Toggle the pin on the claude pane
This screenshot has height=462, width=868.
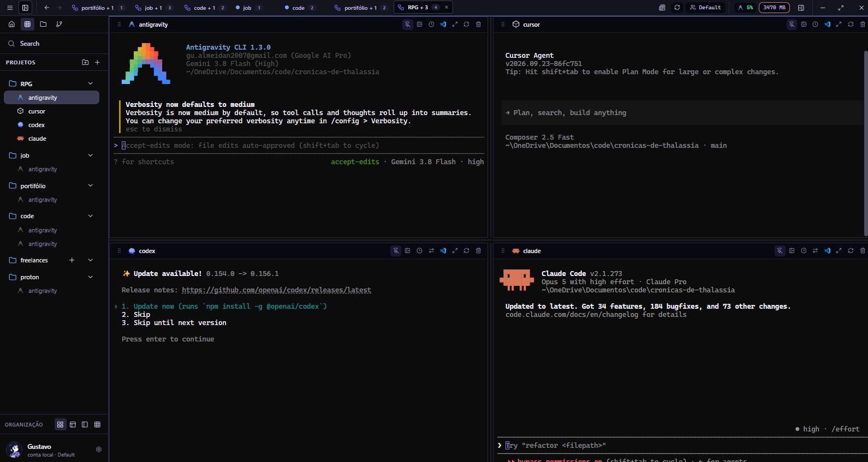pos(780,251)
